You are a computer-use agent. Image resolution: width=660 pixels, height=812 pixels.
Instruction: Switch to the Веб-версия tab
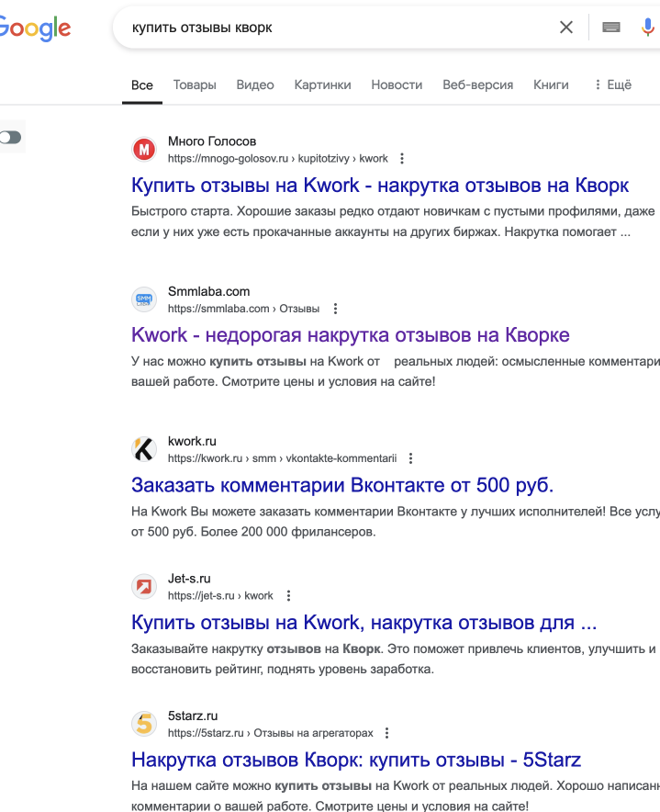[477, 85]
